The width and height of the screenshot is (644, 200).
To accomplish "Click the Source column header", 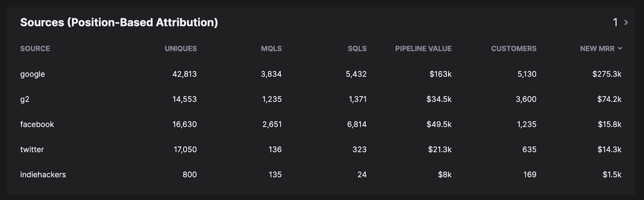I will click(35, 49).
